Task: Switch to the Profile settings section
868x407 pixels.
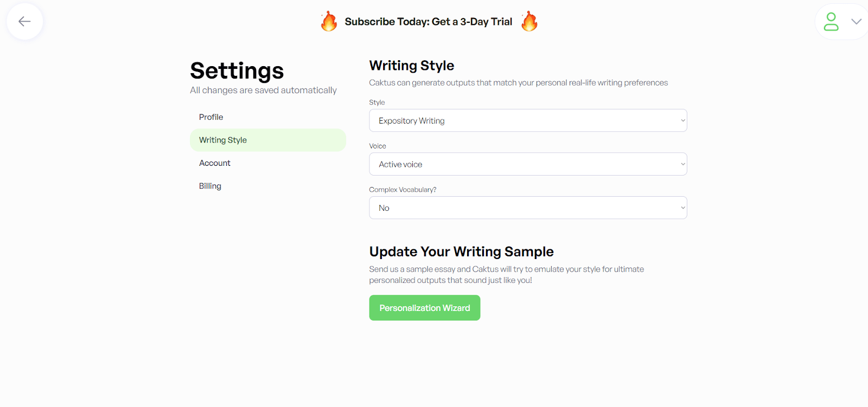Action: (x=211, y=117)
